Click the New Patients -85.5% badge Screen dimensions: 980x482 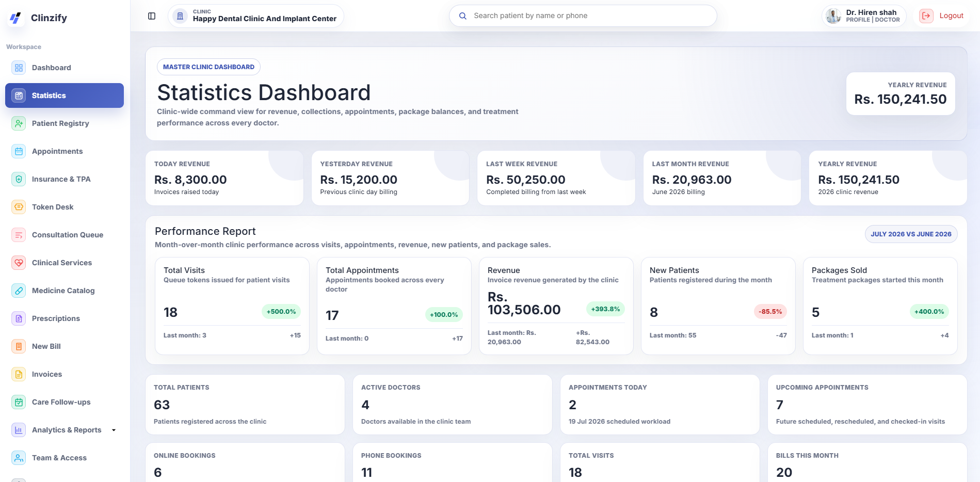[770, 312]
